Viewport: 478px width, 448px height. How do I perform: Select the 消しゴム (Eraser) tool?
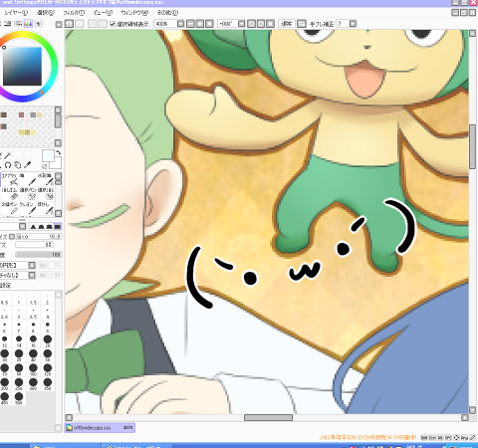(10, 193)
